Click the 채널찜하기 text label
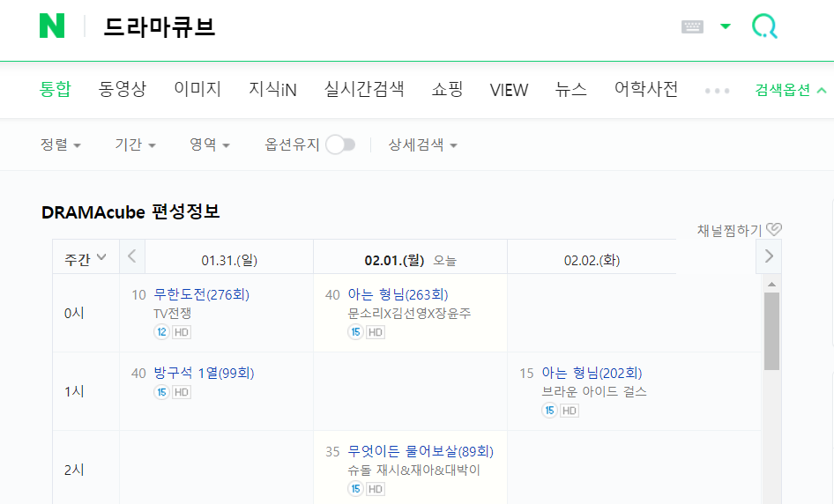Screen dimensions: 834x504 click(x=730, y=230)
